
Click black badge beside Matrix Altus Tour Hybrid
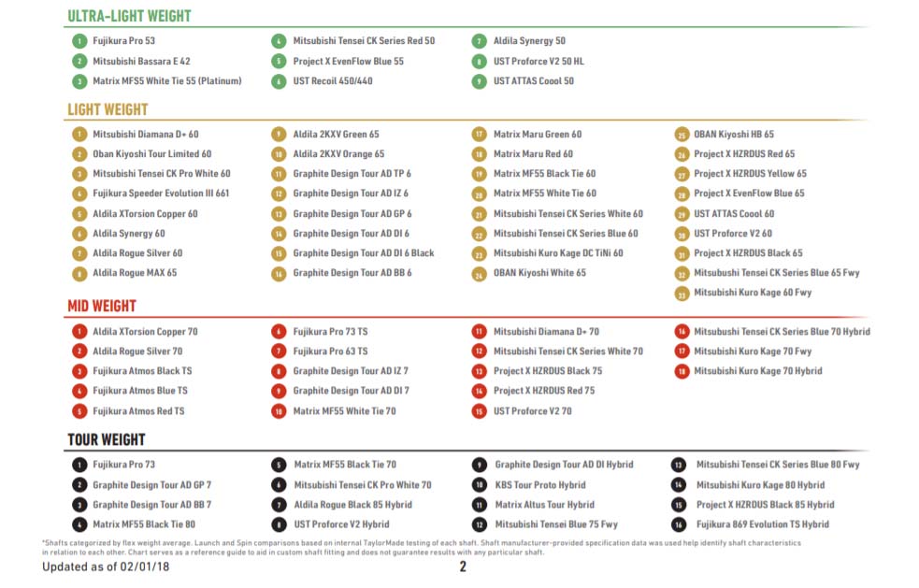coord(480,506)
